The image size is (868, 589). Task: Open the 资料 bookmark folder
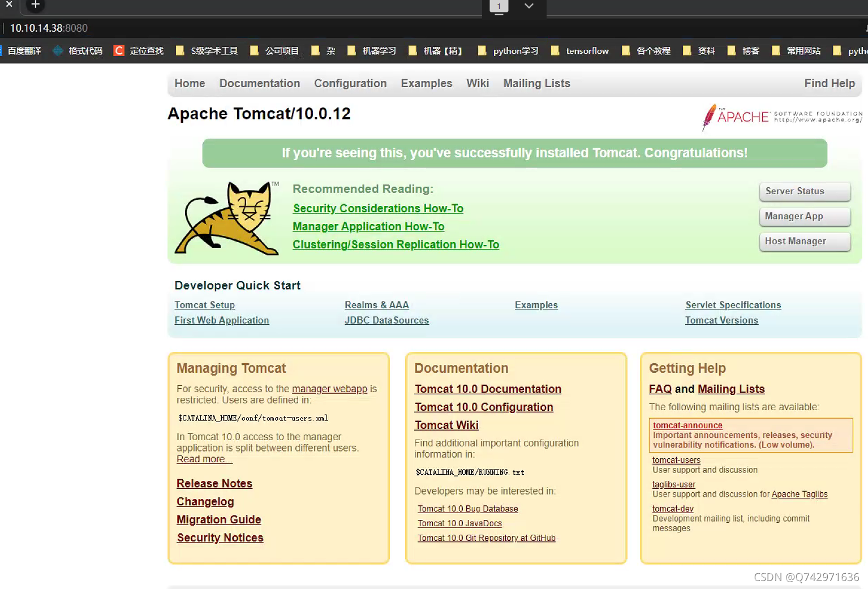698,51
